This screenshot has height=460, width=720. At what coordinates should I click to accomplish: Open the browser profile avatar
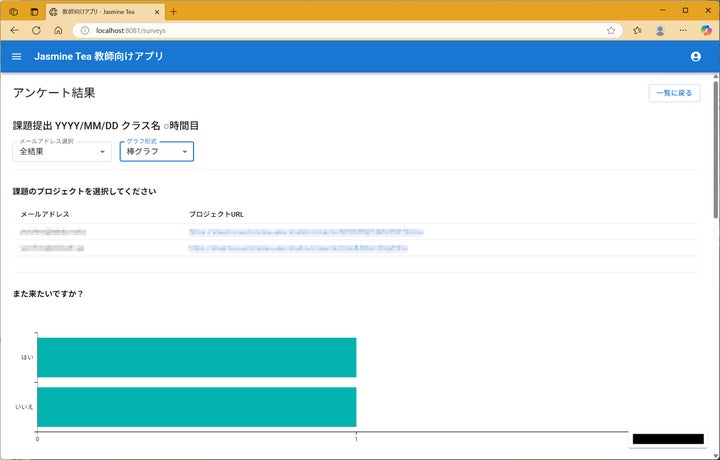coord(660,30)
